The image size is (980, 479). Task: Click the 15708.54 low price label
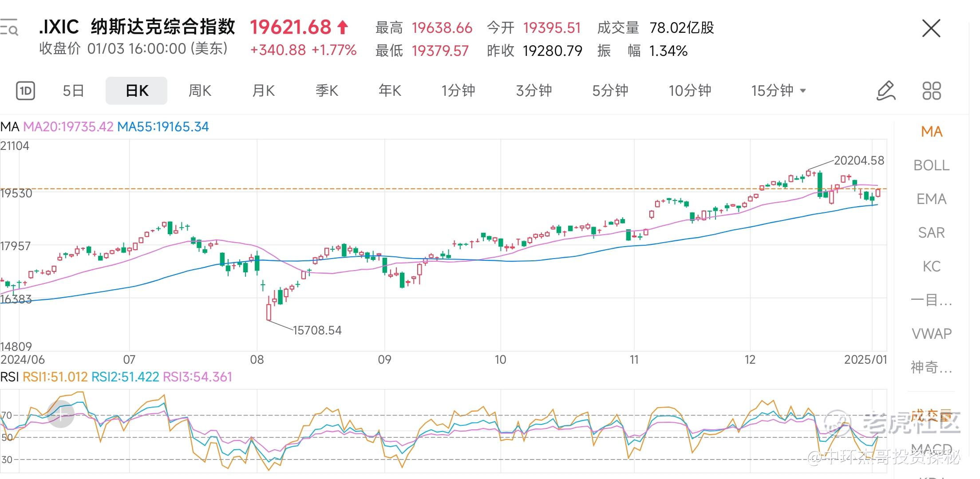point(317,330)
